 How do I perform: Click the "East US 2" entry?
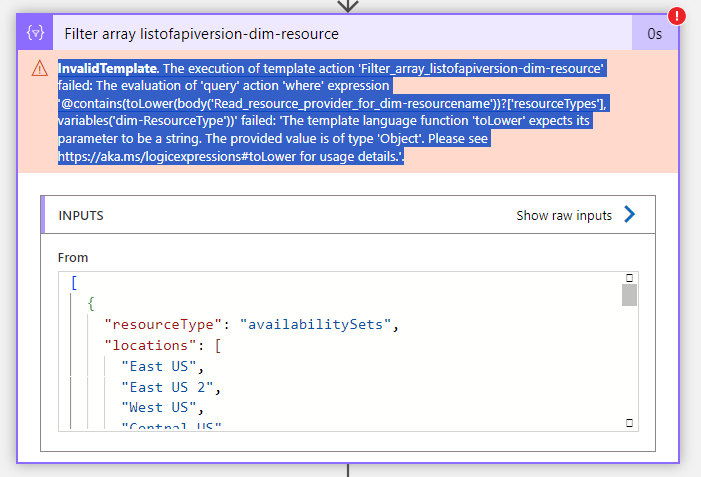click(x=168, y=387)
